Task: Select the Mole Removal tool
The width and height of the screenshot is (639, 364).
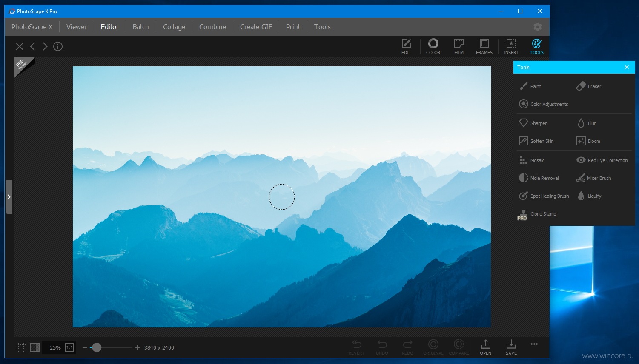Action: pos(539,178)
